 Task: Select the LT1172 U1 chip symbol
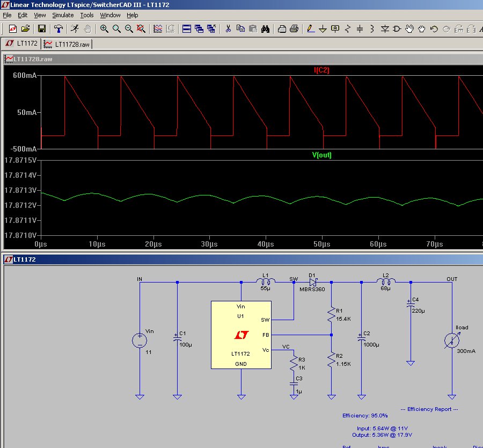[x=241, y=335]
